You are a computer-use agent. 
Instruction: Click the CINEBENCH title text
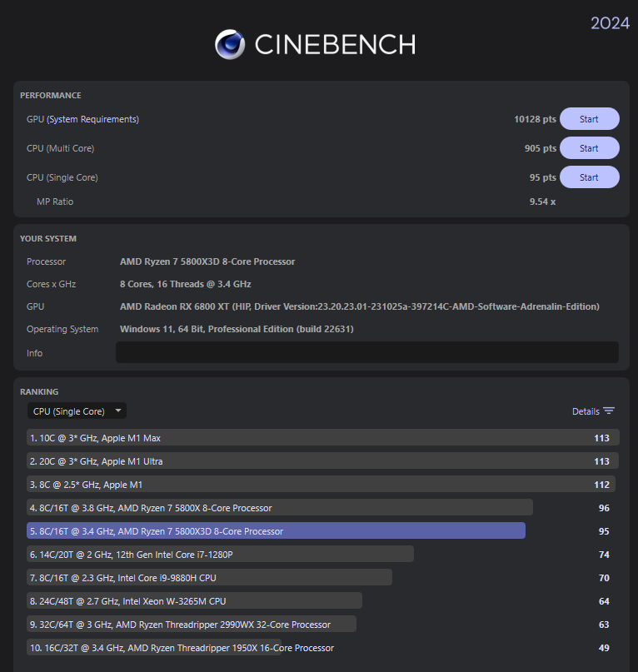(335, 45)
